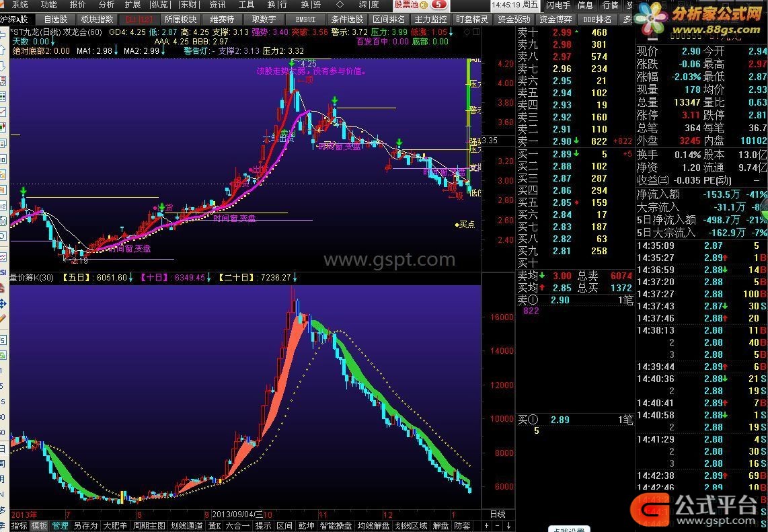
Task: Select the 自选股 tab
Action: pos(56,20)
